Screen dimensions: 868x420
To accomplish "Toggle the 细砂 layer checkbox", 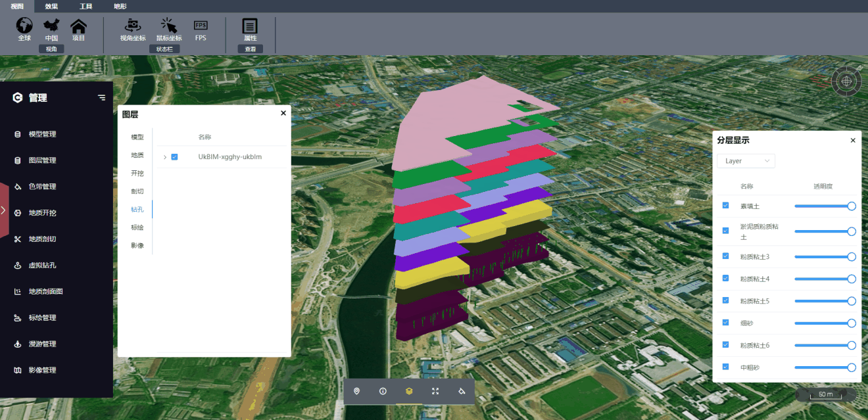I will (725, 323).
